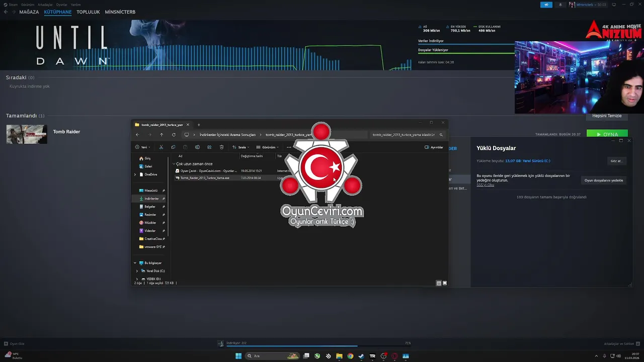This screenshot has width=644, height=362.
Task: Open the Görünüm menu in Steam menu bar
Action: [28, 5]
